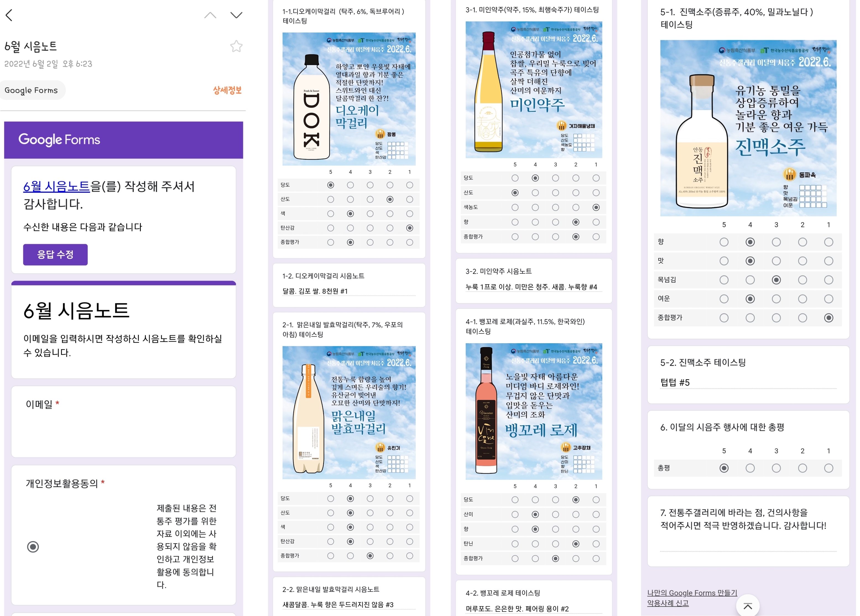Open the 6월 시음노트 hyperlink
860x616 pixels.
tap(56, 187)
